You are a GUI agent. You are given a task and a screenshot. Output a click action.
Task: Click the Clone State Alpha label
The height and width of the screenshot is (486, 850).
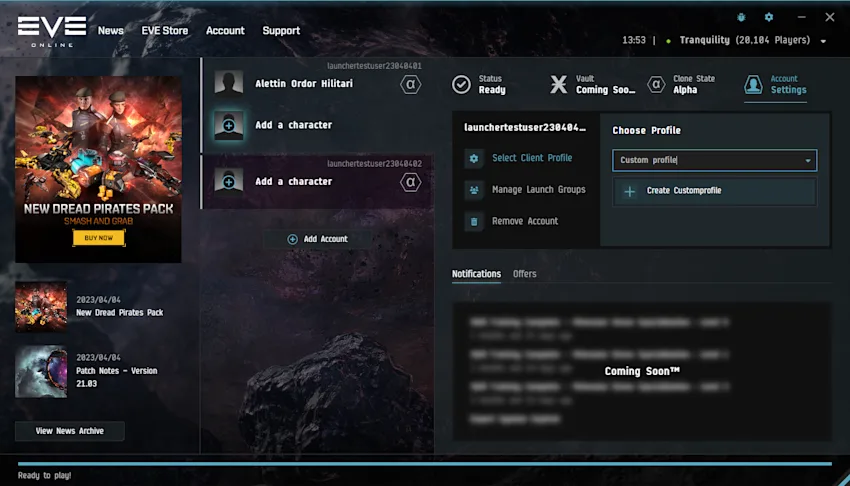click(x=694, y=85)
